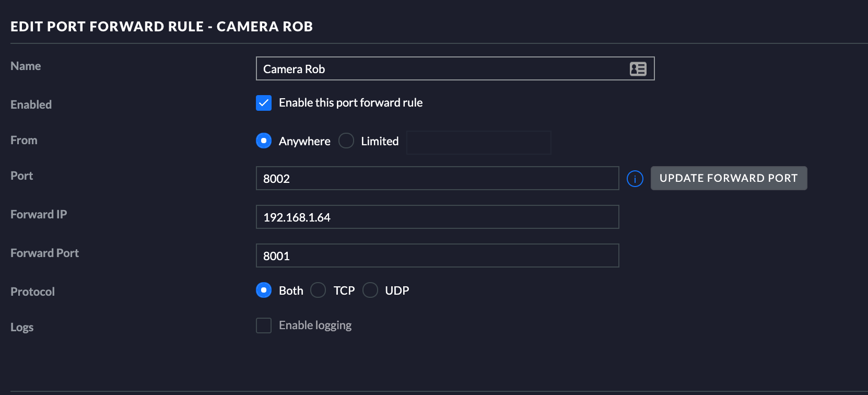Choose the TCP protocol radio button
868x395 pixels.
(318, 290)
